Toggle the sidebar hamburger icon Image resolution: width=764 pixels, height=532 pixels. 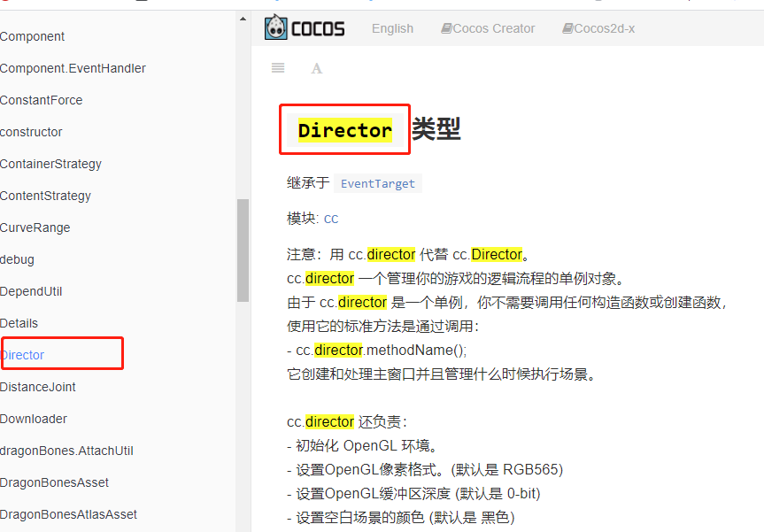click(x=278, y=68)
